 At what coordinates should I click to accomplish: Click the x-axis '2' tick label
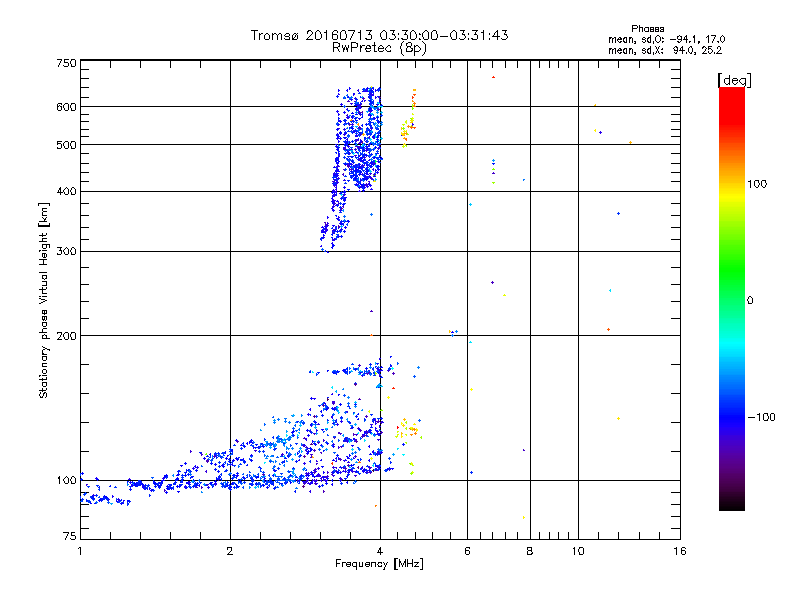tap(230, 551)
